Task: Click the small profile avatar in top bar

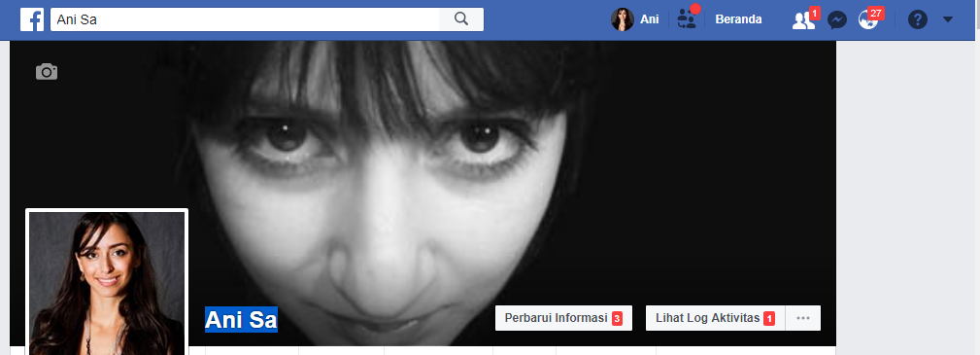Action: tap(622, 19)
